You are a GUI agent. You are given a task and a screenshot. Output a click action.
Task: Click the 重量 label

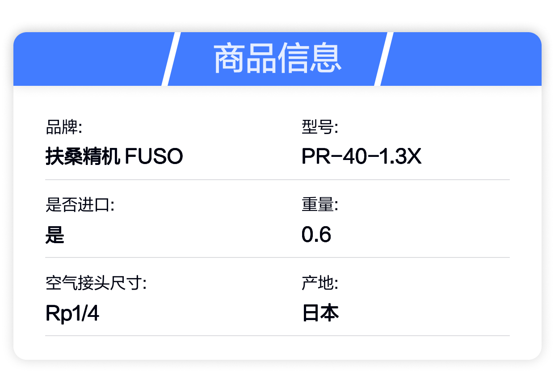click(320, 206)
